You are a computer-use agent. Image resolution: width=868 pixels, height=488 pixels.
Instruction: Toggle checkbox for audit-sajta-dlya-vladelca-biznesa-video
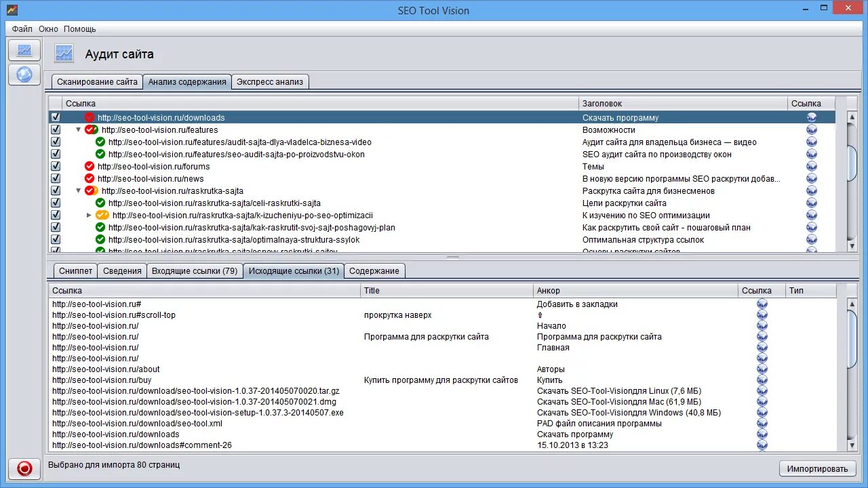(56, 142)
